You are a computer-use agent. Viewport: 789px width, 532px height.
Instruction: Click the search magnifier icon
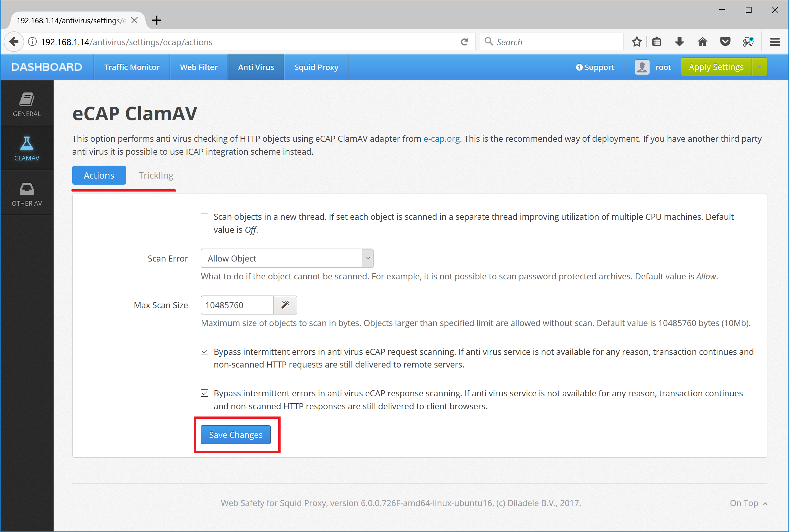(x=489, y=42)
